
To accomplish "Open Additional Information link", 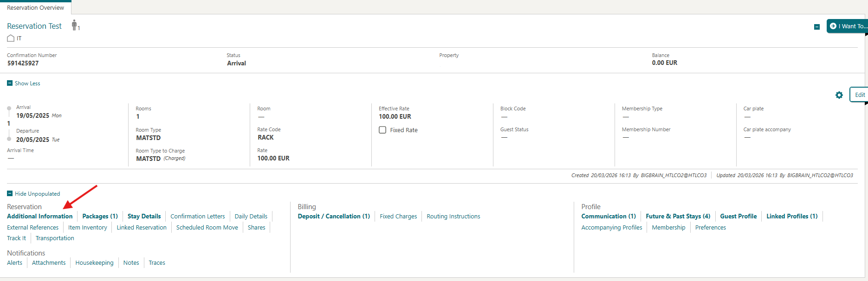I will 40,217.
